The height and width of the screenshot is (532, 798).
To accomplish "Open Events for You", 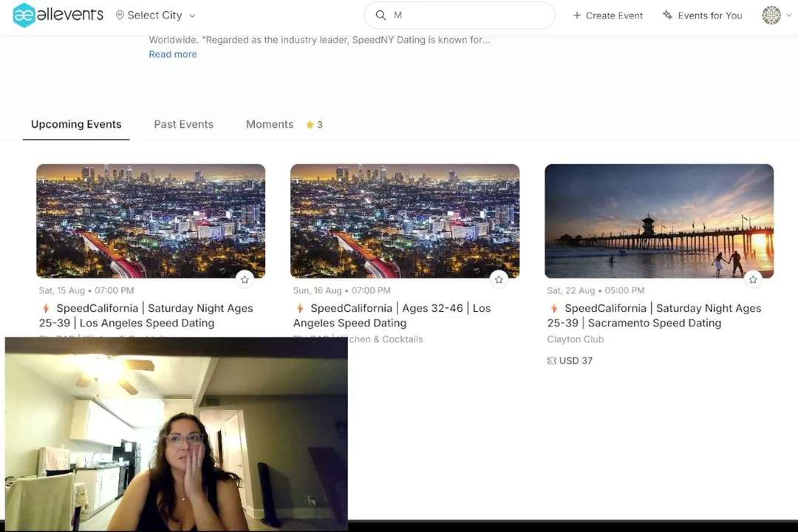I will pos(703,16).
